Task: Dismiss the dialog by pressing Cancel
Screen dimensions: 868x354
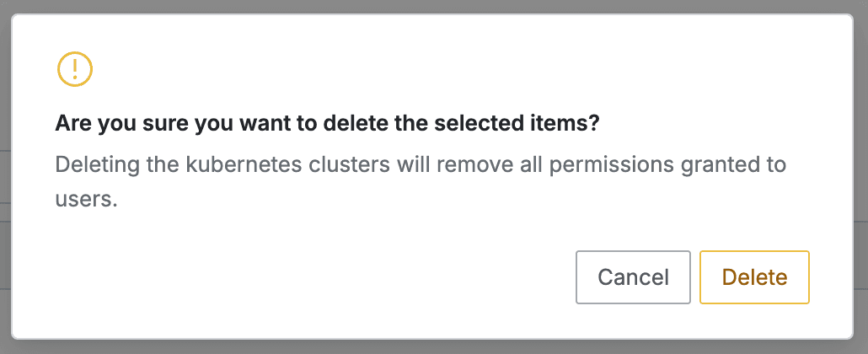Action: [633, 277]
